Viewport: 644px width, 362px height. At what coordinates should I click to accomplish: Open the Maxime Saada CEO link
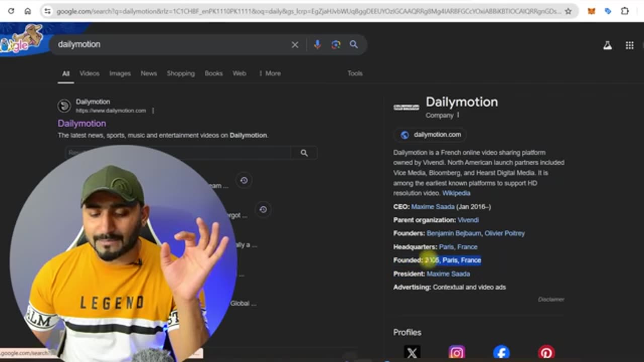click(x=433, y=207)
